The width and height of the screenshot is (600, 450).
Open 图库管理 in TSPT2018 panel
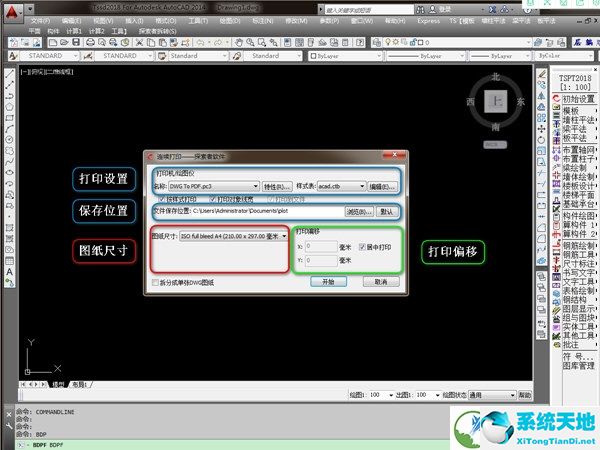coord(579,365)
